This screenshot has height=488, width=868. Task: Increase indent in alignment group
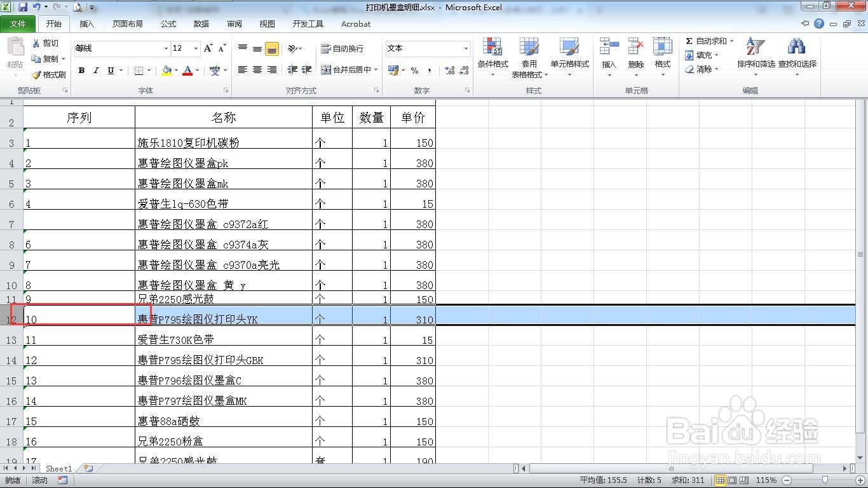[307, 70]
